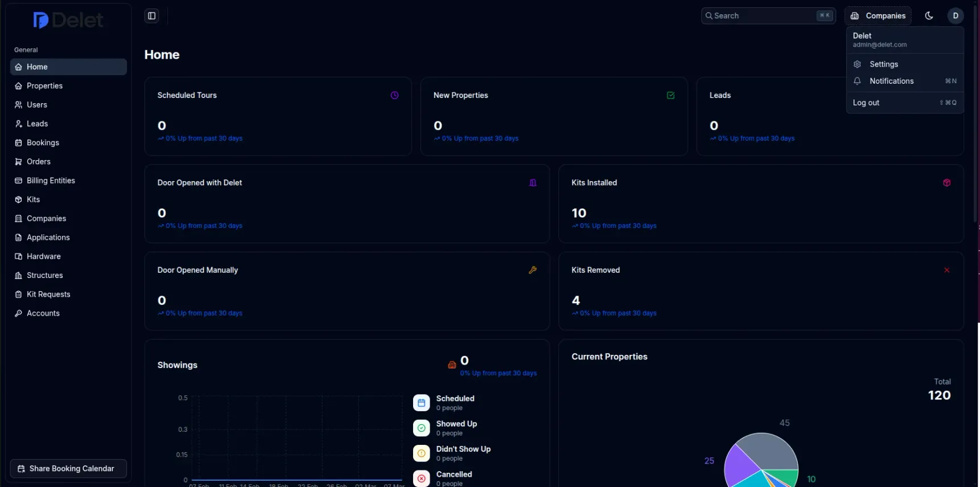980x487 pixels.
Task: Click door icon on Door Opened with Delet
Action: coord(533,183)
